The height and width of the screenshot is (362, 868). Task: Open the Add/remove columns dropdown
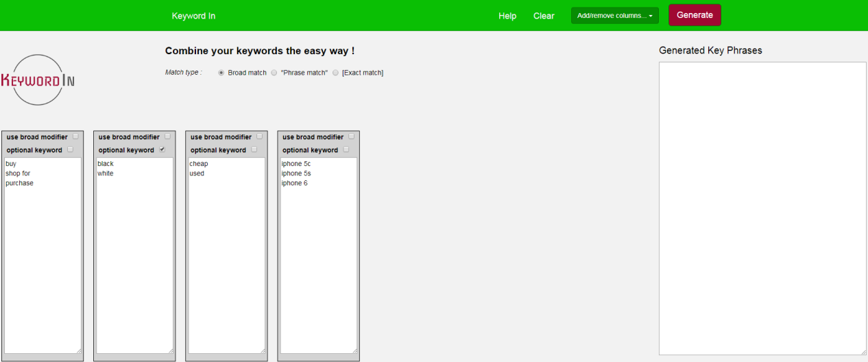615,16
